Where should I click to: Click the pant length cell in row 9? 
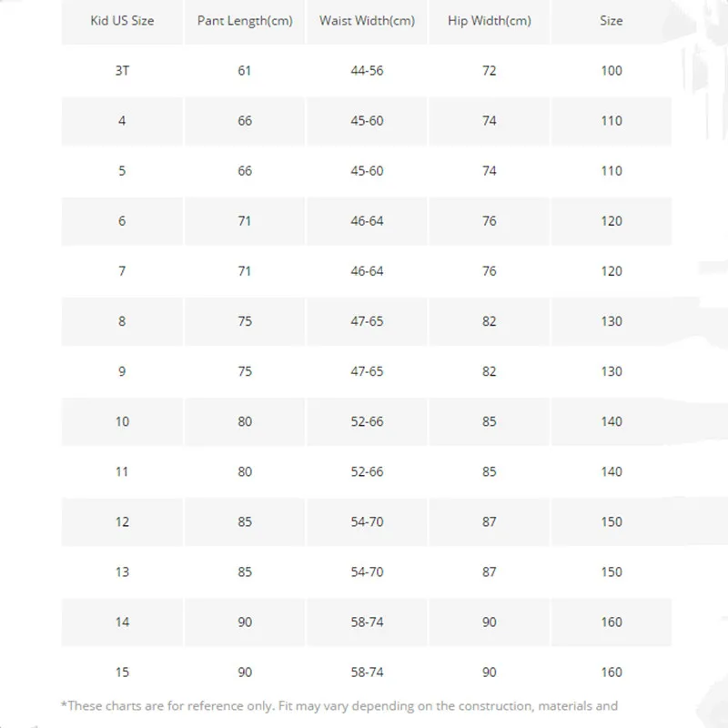(x=245, y=371)
